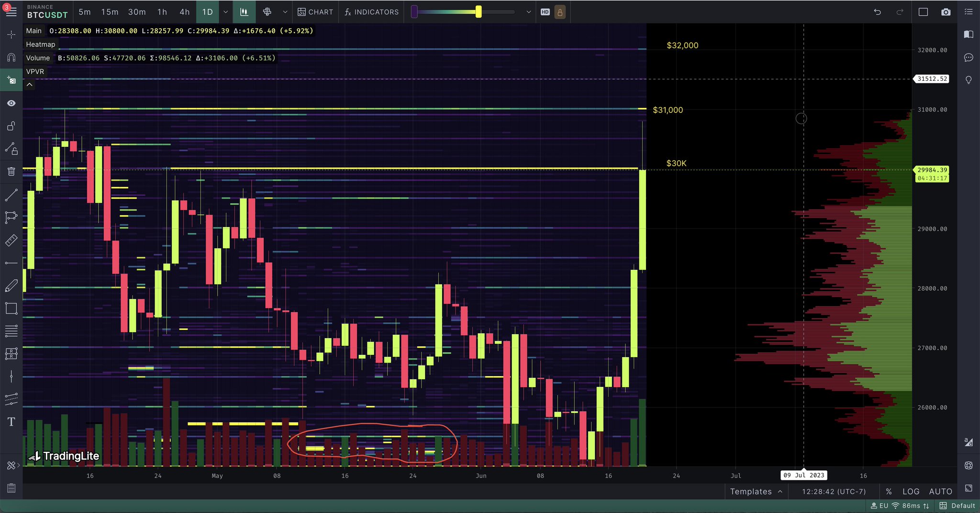The width and height of the screenshot is (980, 513).
Task: Click the candlestick chart type button
Action: [244, 12]
